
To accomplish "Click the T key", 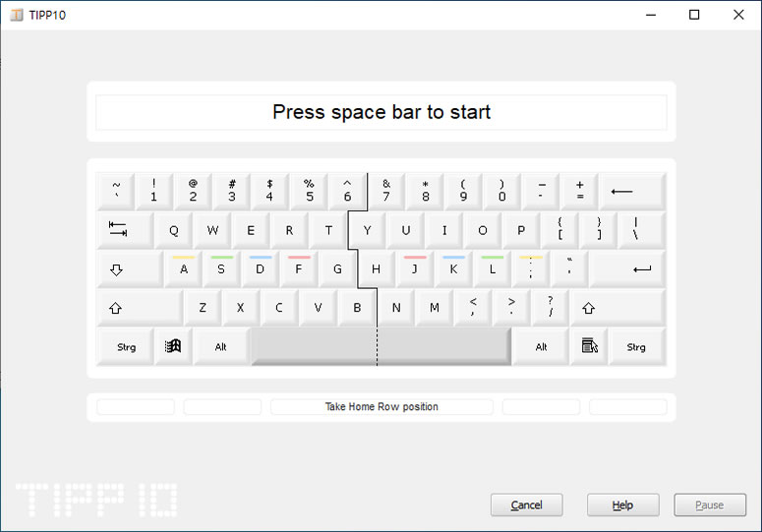I will pos(328,230).
